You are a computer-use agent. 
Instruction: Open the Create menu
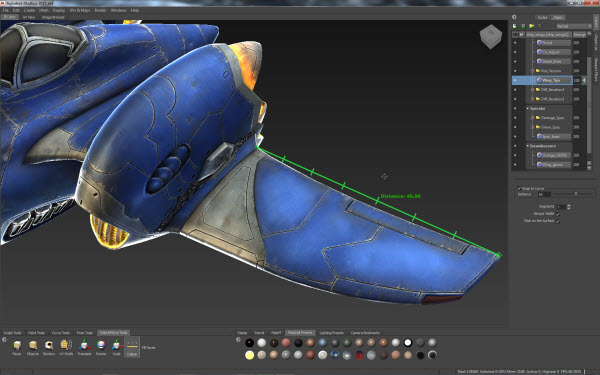29,10
